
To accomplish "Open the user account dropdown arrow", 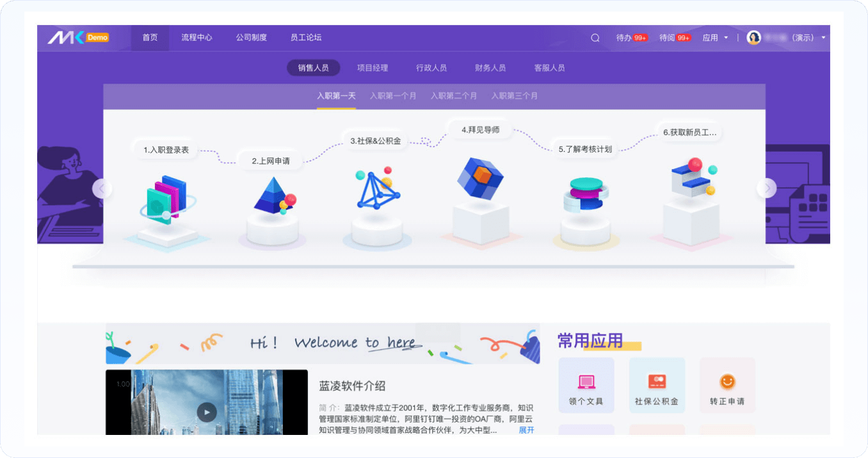I will (823, 38).
